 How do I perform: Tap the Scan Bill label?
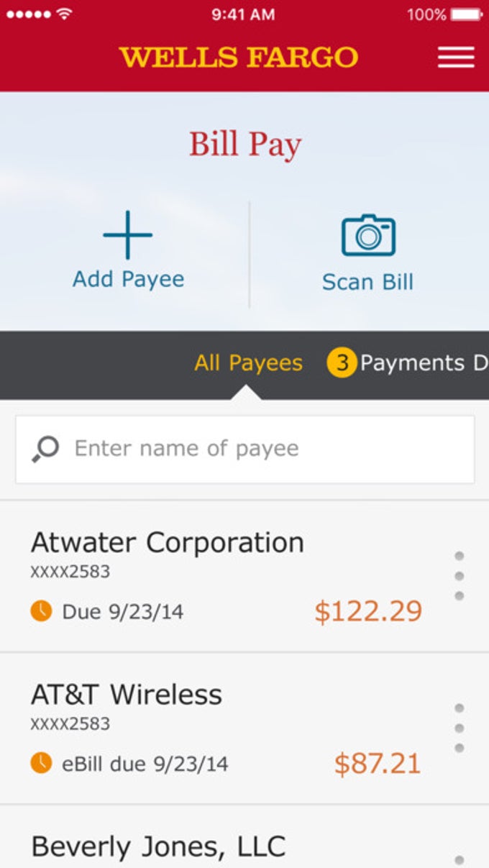[367, 282]
